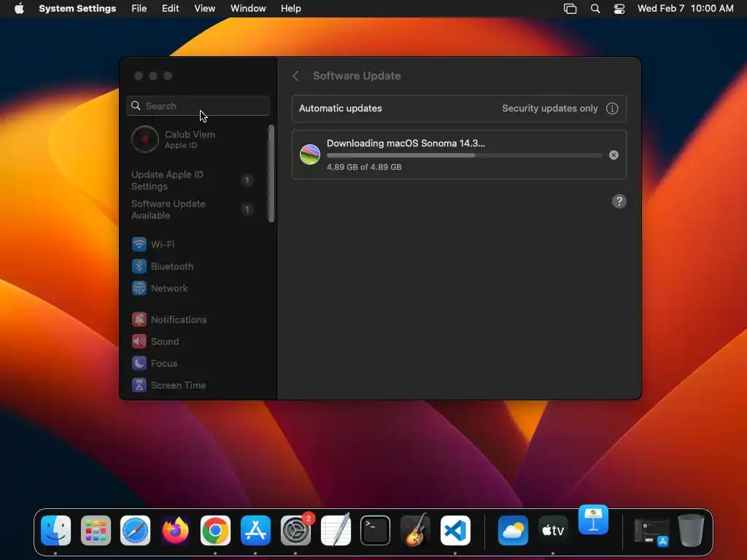Launch Visual Studio Code from Dock
The width and height of the screenshot is (747, 560).
point(455,530)
